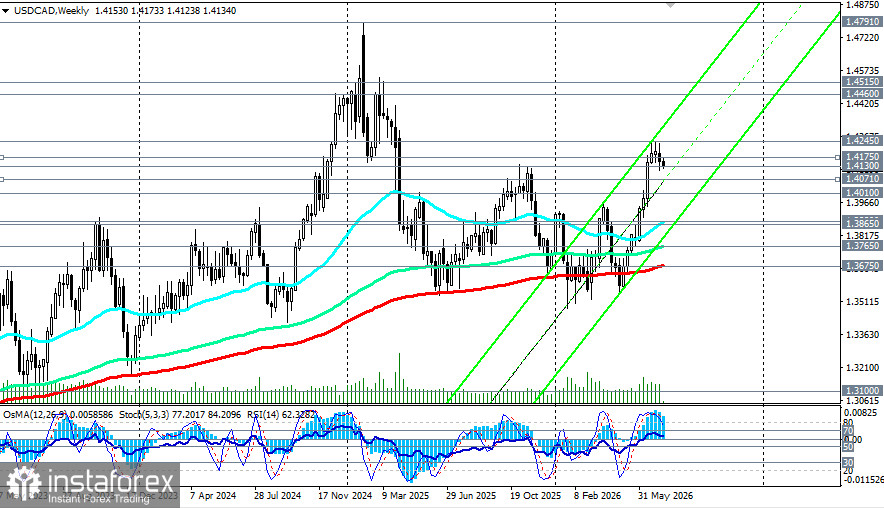The image size is (884, 508).
Task: Click the 1.39660 price axis value
Action: point(863,202)
